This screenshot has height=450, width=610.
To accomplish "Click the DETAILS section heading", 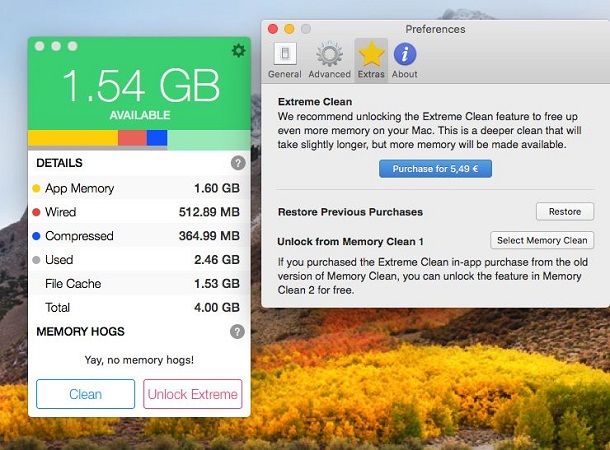I will point(60,163).
